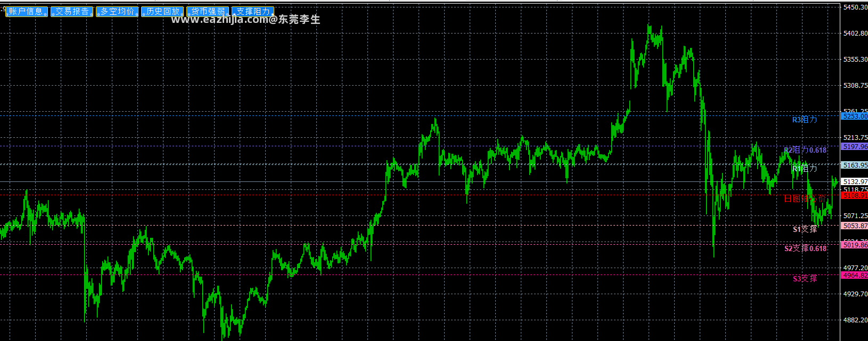Click the light blue 5163.95 price tag

[x=854, y=165]
